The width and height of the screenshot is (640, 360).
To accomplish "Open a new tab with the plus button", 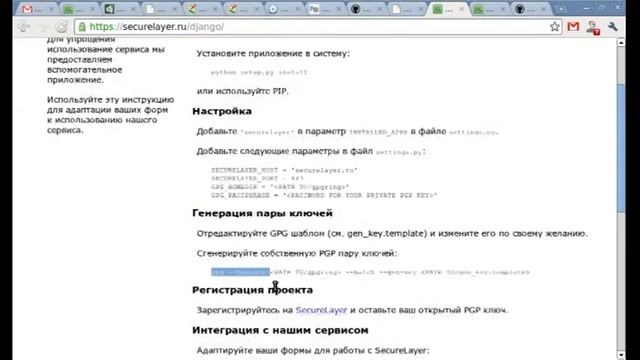I will coord(562,9).
